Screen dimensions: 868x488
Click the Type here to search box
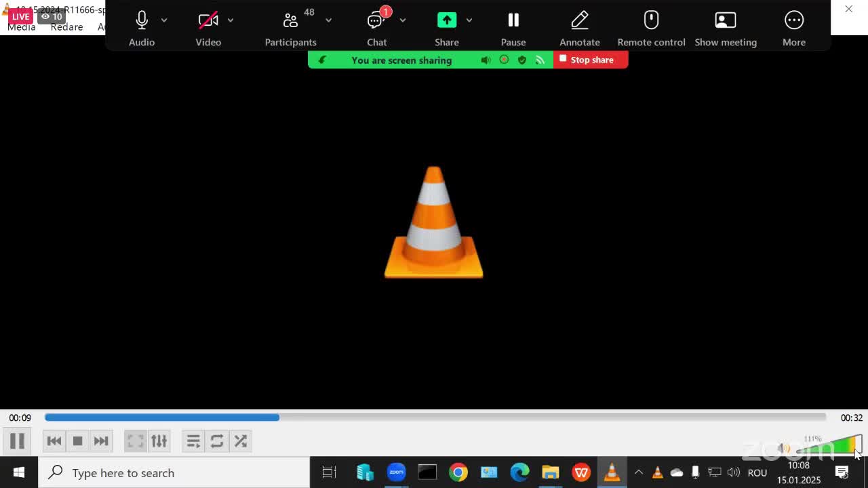pos(174,472)
